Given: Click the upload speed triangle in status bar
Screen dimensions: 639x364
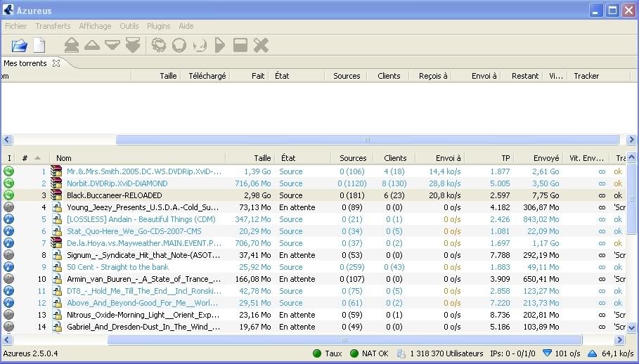Looking at the screenshot, I should pyautogui.click(x=592, y=353).
